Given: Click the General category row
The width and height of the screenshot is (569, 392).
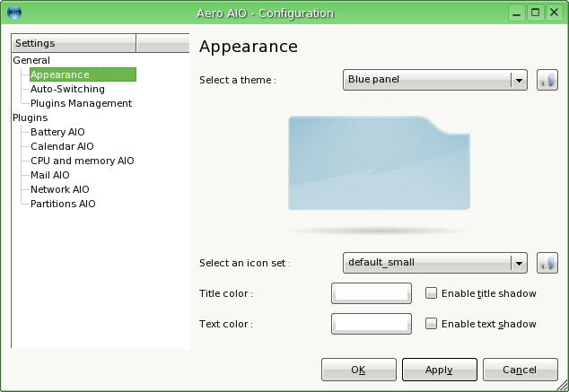Looking at the screenshot, I should [x=31, y=60].
